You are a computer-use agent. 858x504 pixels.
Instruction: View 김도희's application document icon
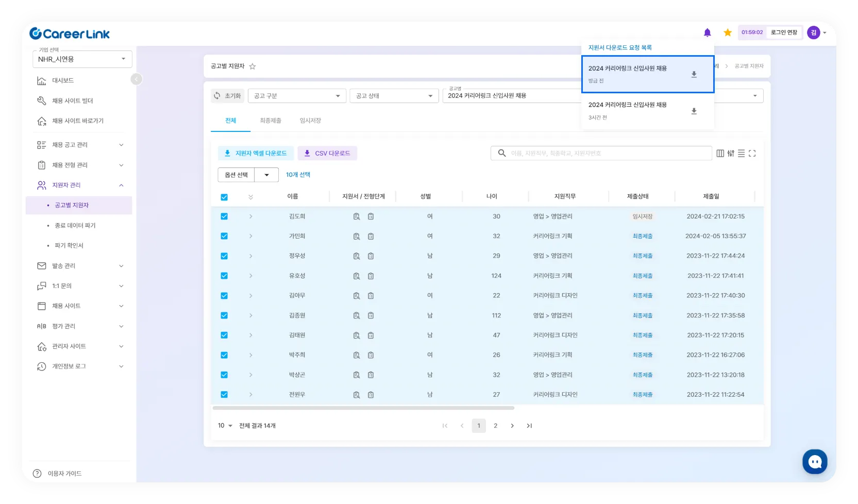356,216
